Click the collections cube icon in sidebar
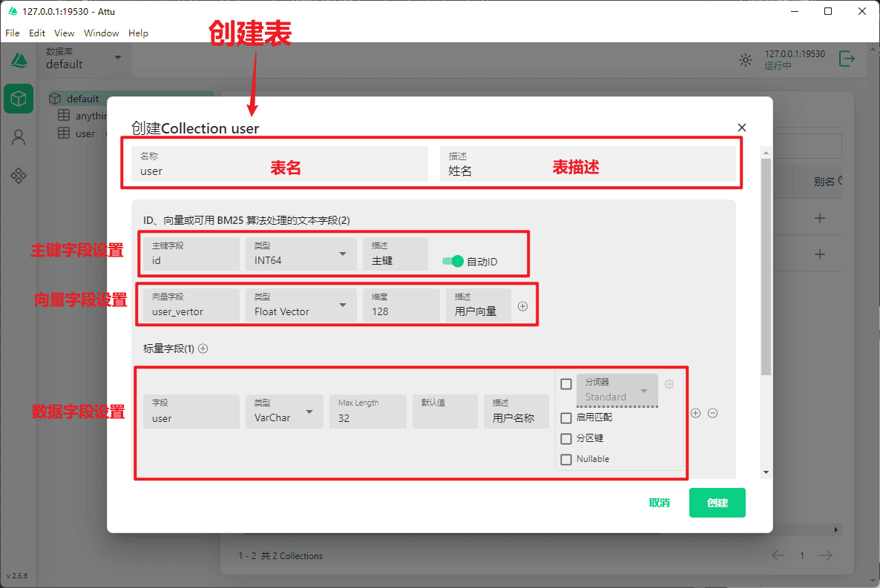The height and width of the screenshot is (588, 880). (x=19, y=99)
